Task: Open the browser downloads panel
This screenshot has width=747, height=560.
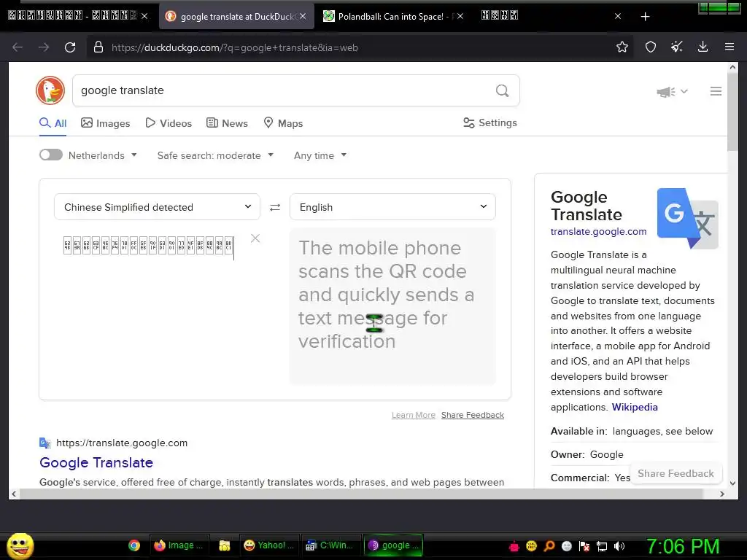Action: (x=703, y=47)
